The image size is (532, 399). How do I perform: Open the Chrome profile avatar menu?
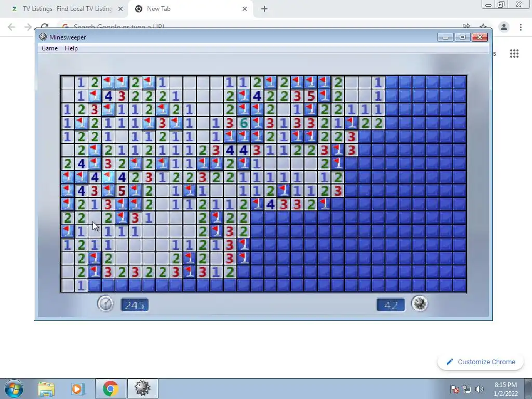pos(504,27)
